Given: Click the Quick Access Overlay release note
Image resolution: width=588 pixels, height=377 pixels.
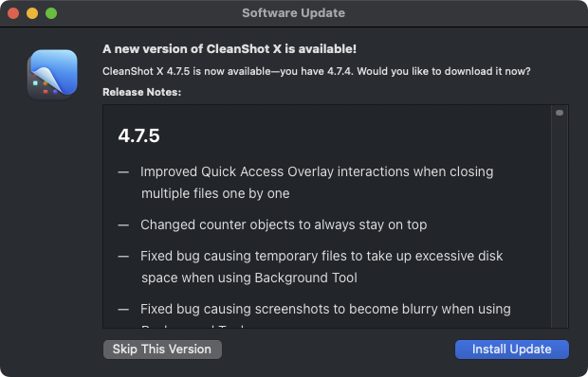Looking at the screenshot, I should [317, 182].
